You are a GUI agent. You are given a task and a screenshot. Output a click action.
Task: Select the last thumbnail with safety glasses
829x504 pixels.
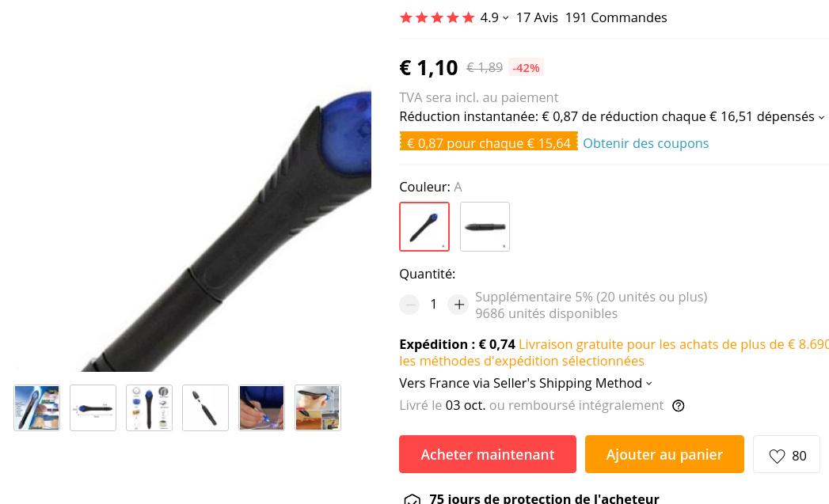coord(318,407)
